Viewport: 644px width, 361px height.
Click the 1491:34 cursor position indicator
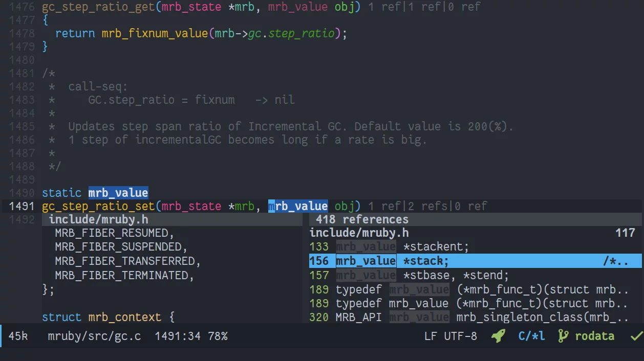click(178, 336)
